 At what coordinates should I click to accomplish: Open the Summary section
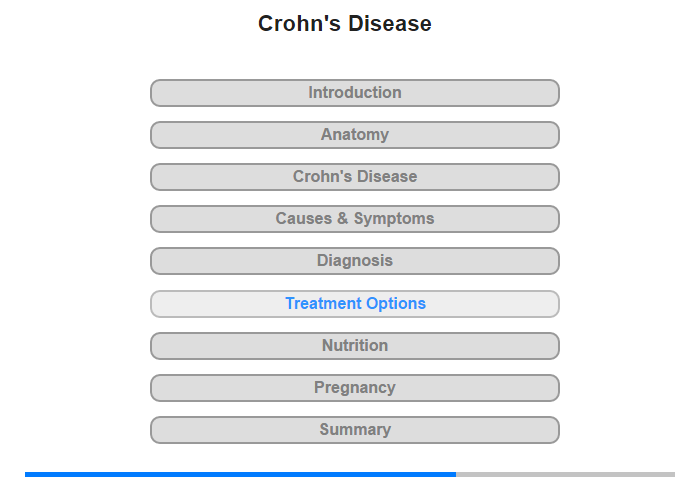(x=354, y=430)
